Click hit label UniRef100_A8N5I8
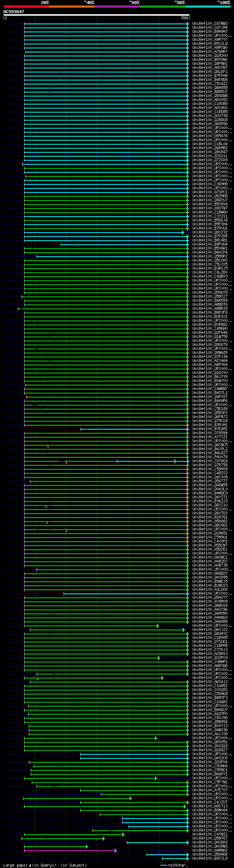 click(x=210, y=309)
